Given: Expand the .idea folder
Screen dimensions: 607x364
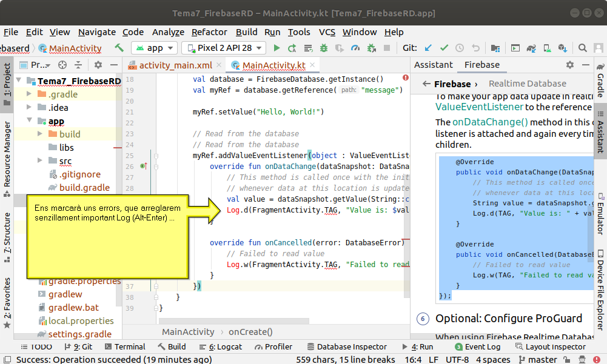Looking at the screenshot, I should 29,107.
